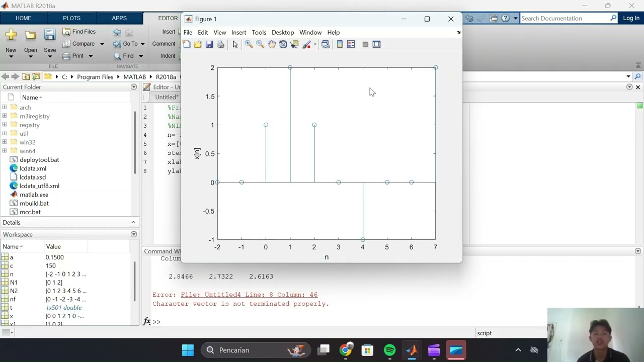644x362 pixels.
Task: Click Print Figure icon in Figure 1 toolbar
Action: coord(220,44)
